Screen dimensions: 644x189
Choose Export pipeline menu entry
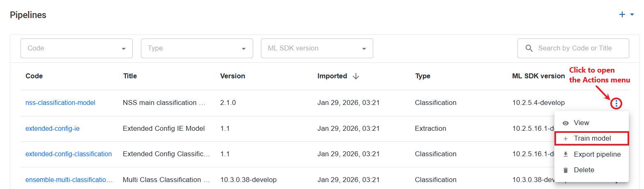pos(591,154)
